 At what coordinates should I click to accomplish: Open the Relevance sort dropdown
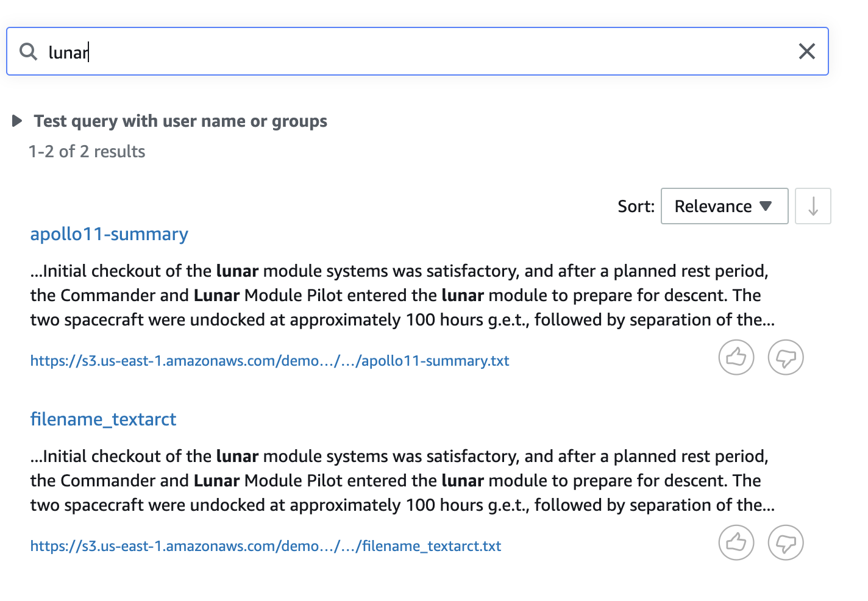pos(724,206)
